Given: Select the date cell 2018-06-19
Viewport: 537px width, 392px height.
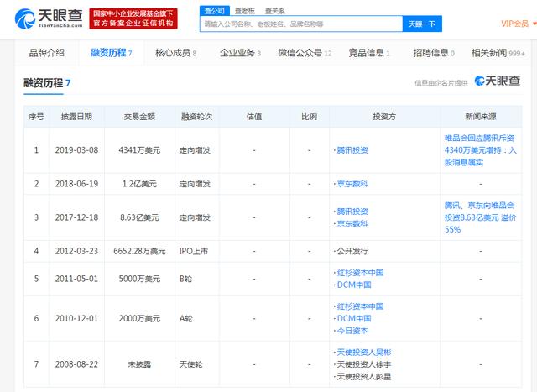Looking at the screenshot, I should click(x=76, y=184).
